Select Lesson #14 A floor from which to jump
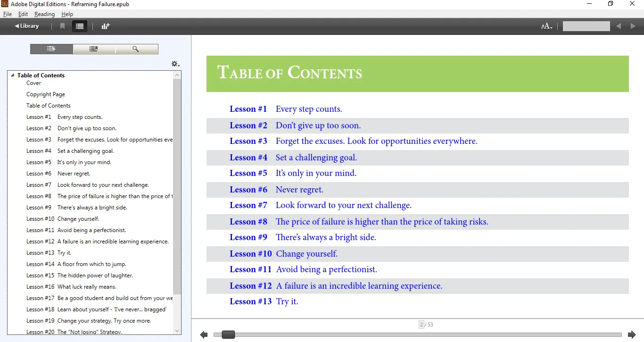The width and height of the screenshot is (644, 342). pyautogui.click(x=76, y=264)
